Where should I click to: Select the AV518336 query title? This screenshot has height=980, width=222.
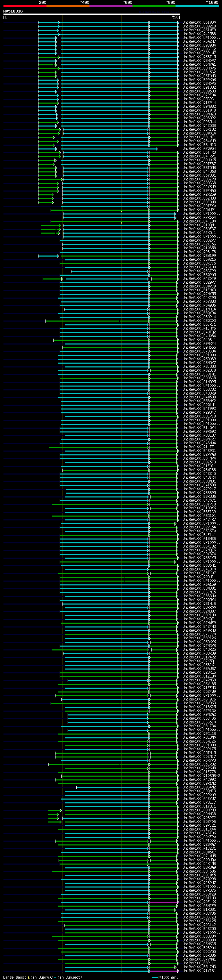[x=13, y=11]
